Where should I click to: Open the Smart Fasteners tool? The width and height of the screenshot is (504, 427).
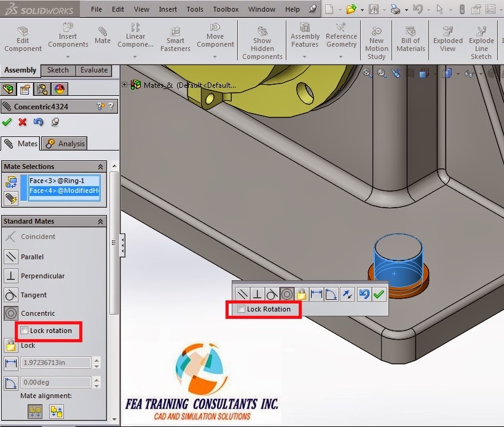click(x=175, y=37)
